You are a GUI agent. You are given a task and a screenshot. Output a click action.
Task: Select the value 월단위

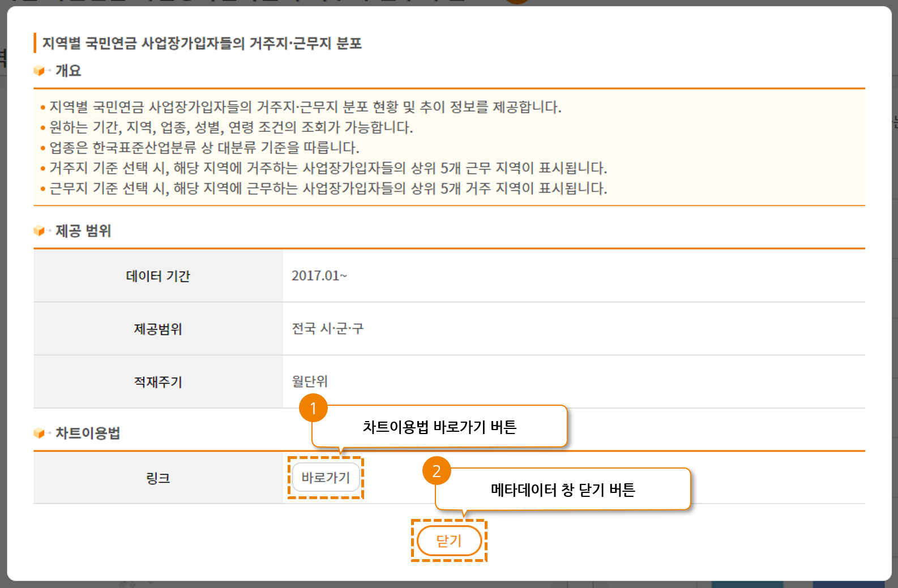(310, 381)
